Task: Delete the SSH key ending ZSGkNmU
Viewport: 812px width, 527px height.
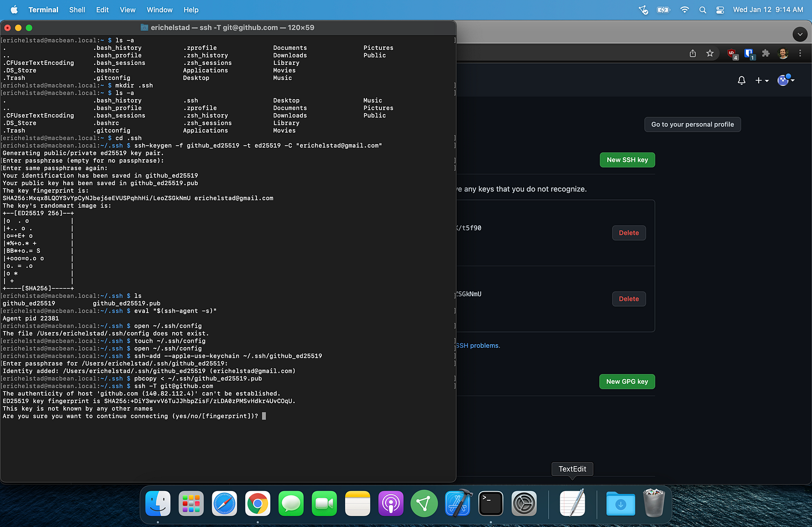Action: (629, 299)
